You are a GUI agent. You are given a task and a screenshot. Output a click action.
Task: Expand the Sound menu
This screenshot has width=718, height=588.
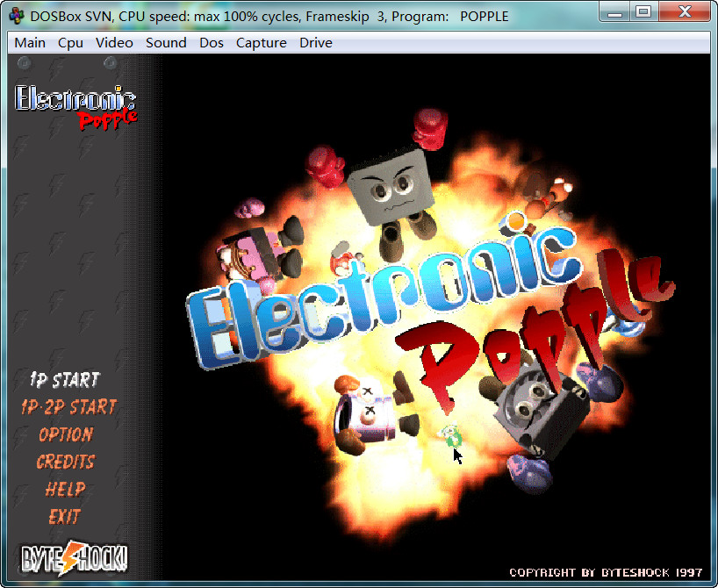pos(166,42)
